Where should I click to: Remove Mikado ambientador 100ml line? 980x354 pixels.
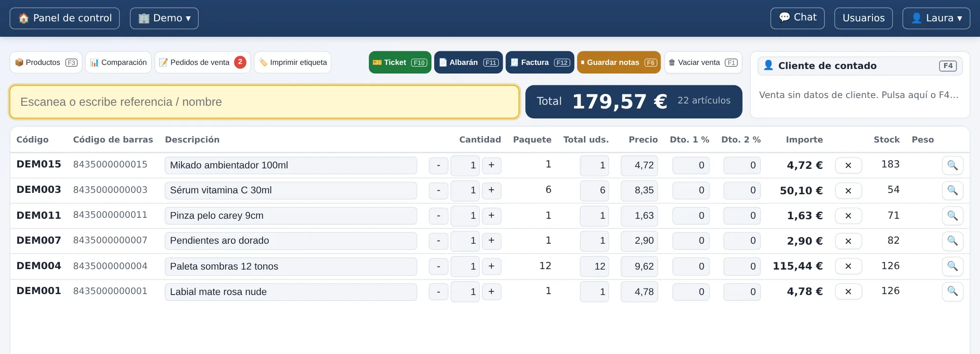pyautogui.click(x=848, y=166)
